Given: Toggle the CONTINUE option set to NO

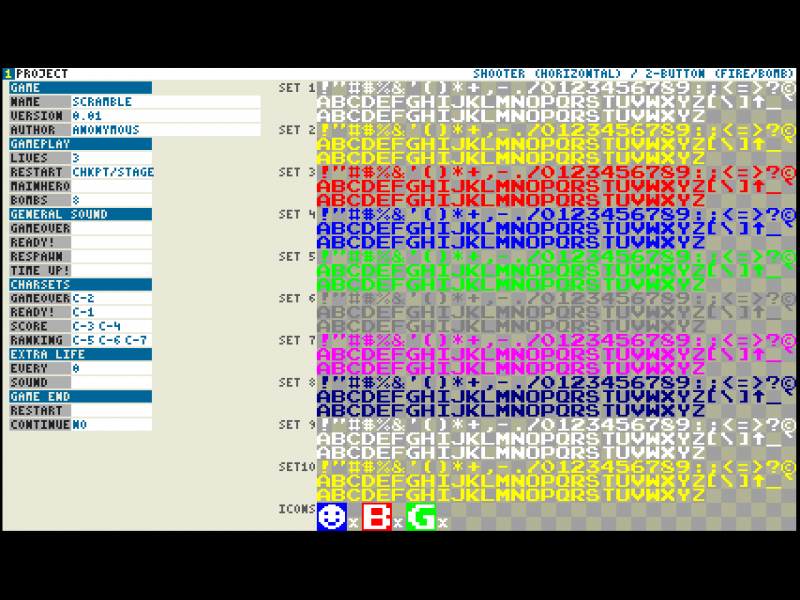Looking at the screenshot, I should click(111, 425).
